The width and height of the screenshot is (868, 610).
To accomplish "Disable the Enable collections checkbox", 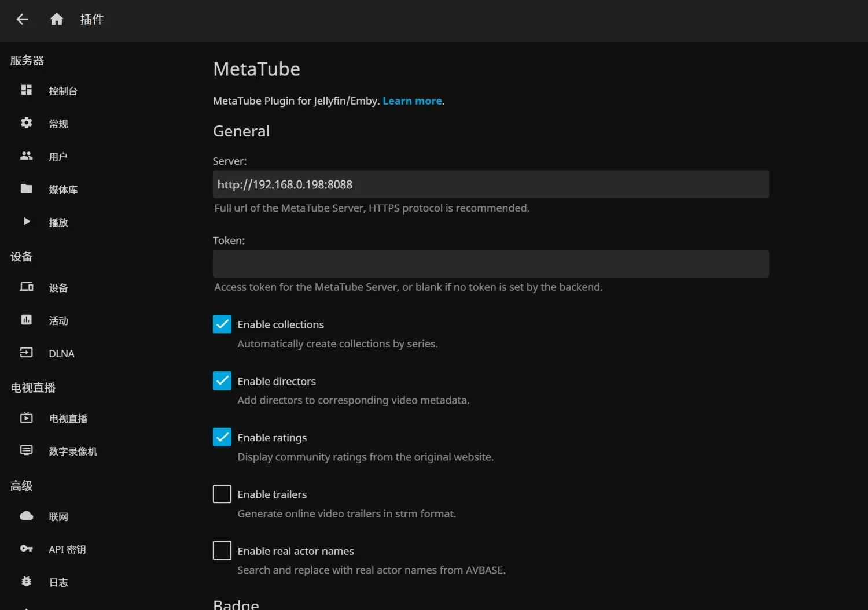I will click(x=222, y=324).
